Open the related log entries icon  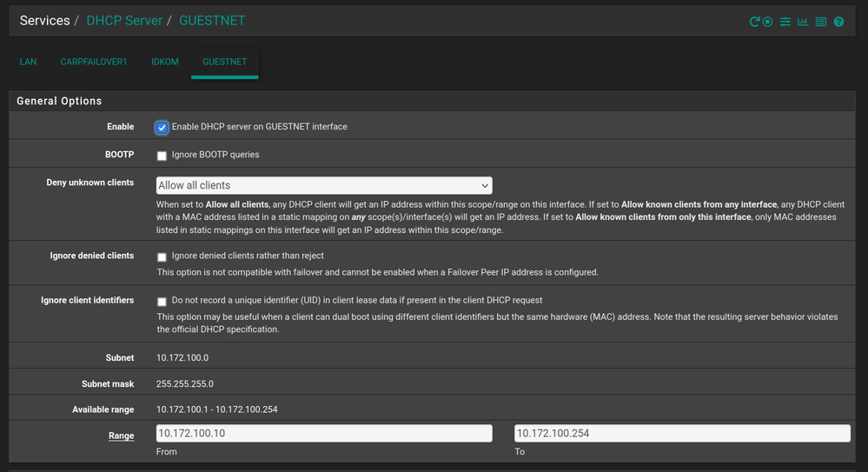pos(820,22)
